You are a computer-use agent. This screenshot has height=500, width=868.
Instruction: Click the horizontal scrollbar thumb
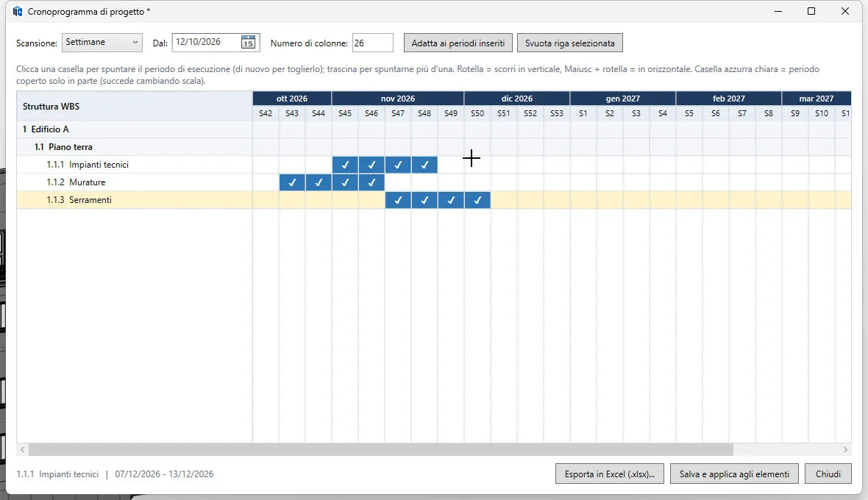[x=381, y=450]
